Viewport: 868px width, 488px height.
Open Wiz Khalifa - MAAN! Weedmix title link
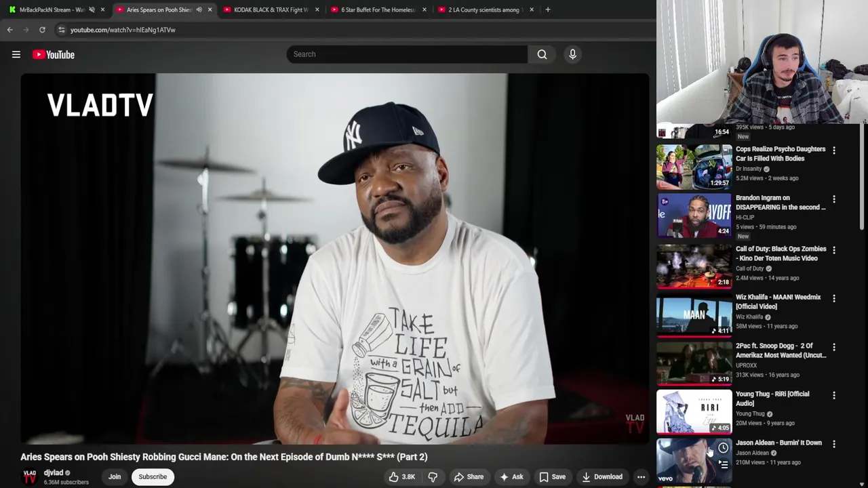point(778,302)
